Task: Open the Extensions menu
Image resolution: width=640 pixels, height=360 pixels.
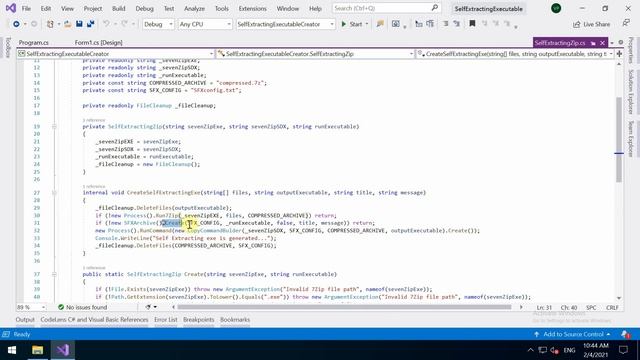Action: pos(252,9)
